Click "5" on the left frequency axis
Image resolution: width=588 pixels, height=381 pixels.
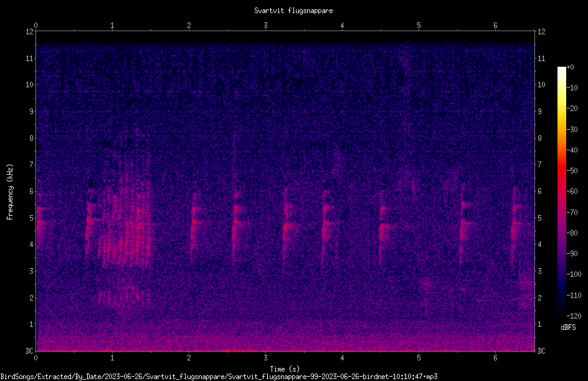[x=32, y=218]
